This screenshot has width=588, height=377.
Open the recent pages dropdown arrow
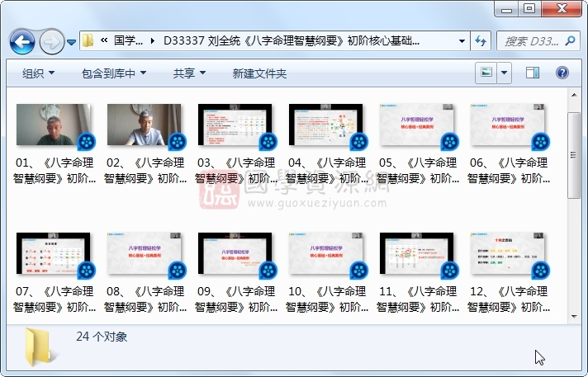pyautogui.click(x=71, y=42)
